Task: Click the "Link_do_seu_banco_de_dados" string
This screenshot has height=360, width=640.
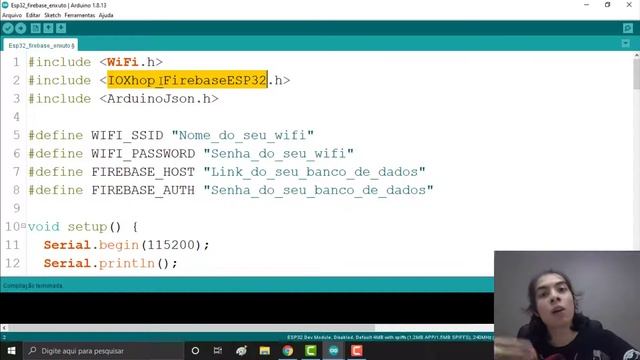Action: 314,172
